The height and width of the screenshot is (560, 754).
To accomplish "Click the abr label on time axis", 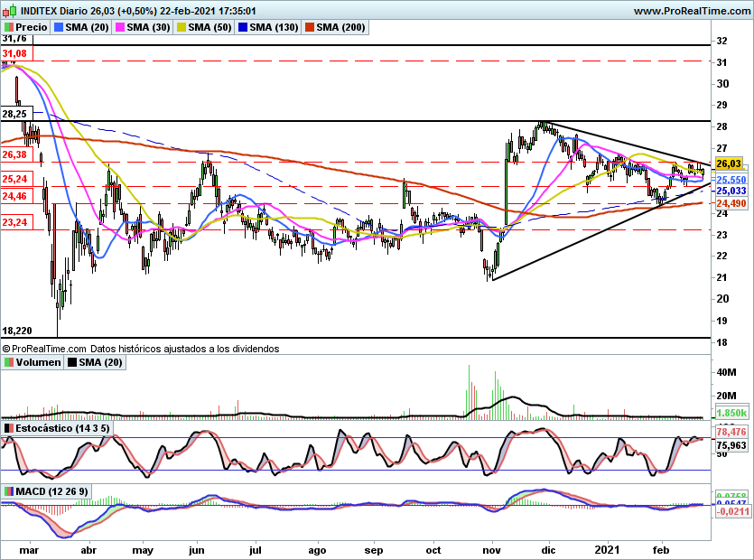I will (x=88, y=550).
